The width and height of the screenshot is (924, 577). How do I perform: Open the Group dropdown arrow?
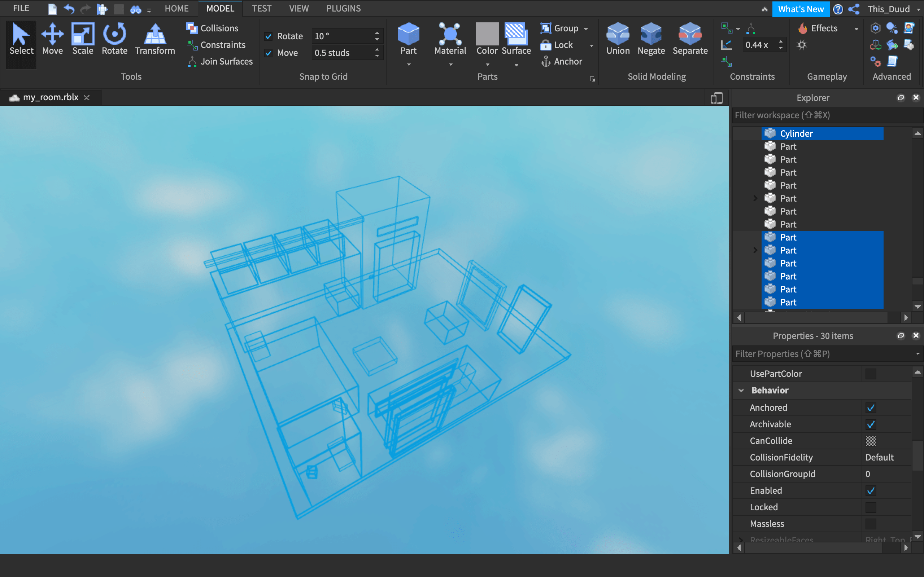click(x=586, y=28)
